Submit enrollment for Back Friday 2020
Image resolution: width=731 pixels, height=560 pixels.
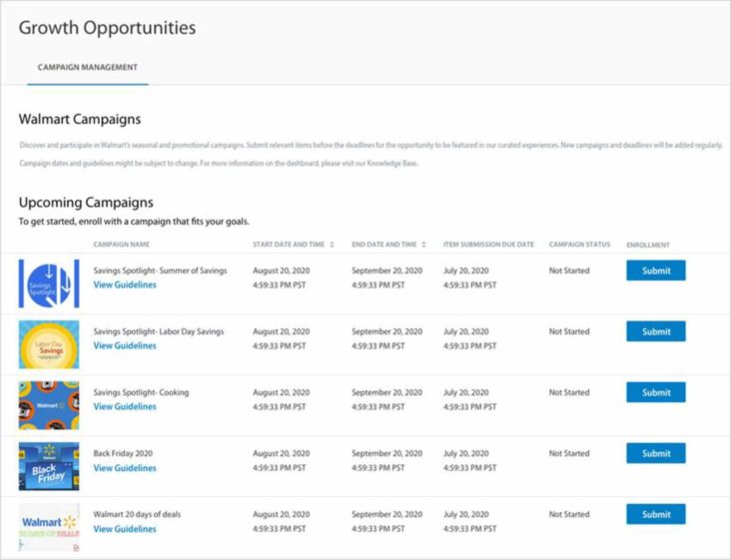(x=656, y=453)
